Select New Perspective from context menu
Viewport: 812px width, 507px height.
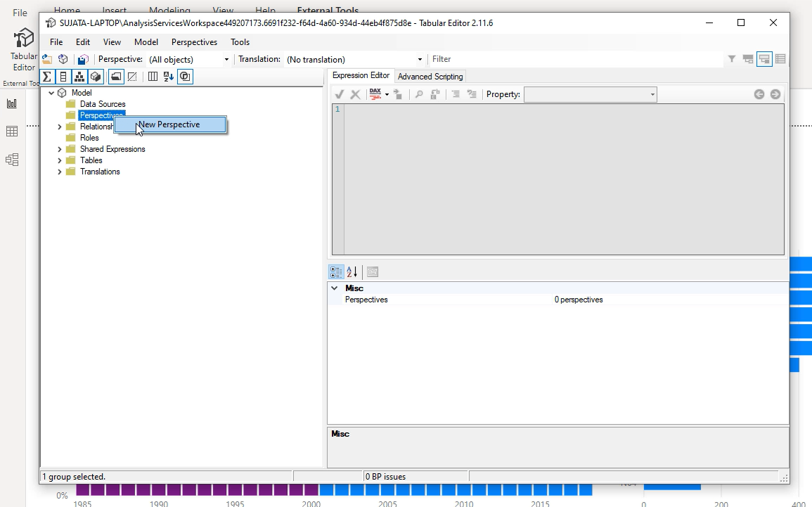169,124
